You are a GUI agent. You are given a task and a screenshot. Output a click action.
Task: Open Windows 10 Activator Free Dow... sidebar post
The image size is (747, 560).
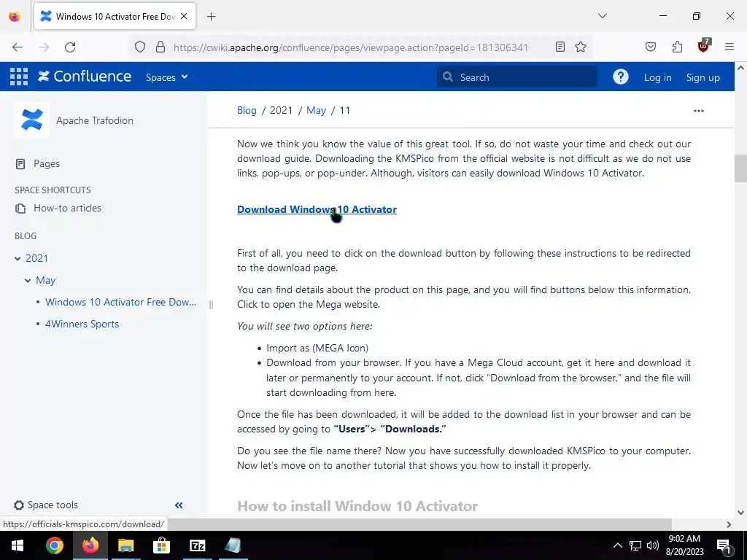tap(120, 302)
